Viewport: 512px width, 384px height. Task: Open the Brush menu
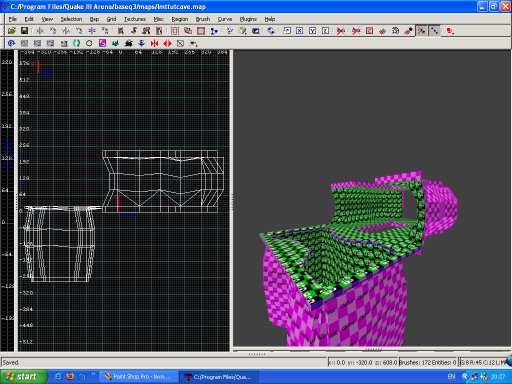(203, 19)
